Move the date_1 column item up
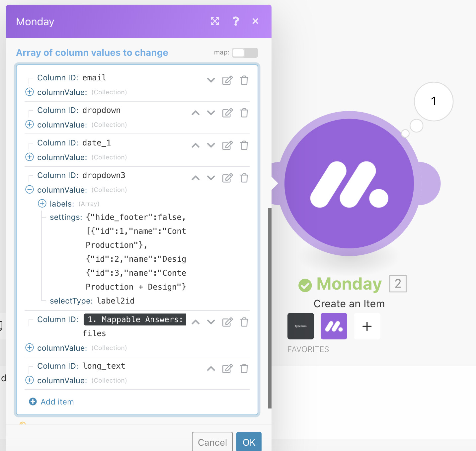Viewport: 476px width, 451px height. tap(196, 145)
